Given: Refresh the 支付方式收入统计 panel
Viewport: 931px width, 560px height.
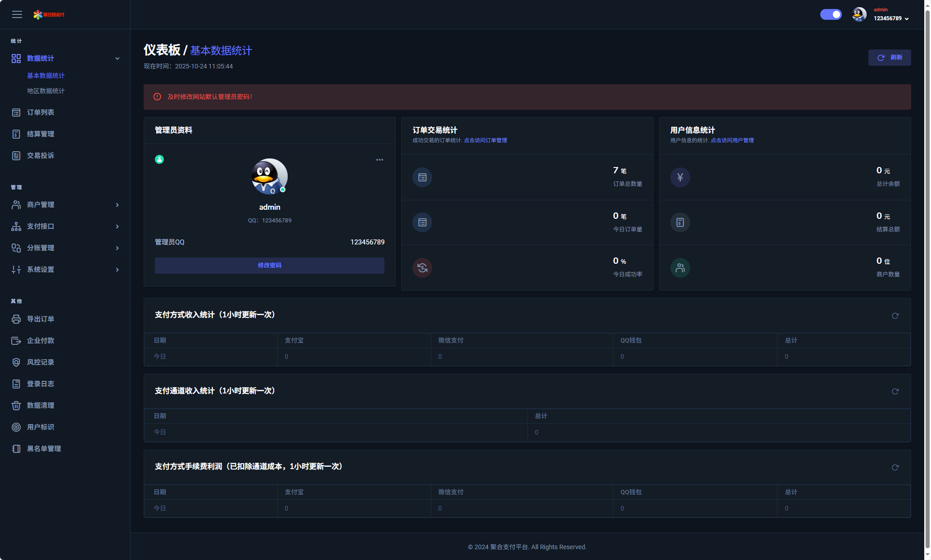Looking at the screenshot, I should click(895, 316).
